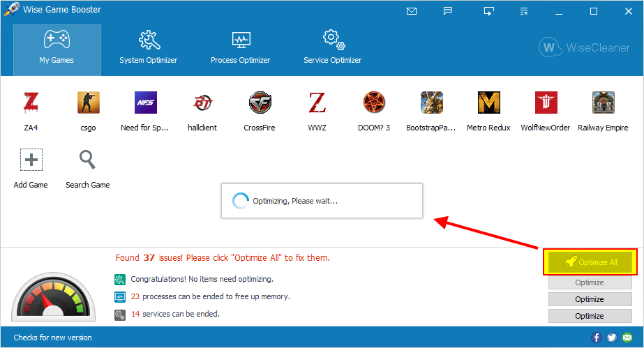Click the WiseCleaner logo link
Screen dimensions: 644x348
(x=584, y=47)
